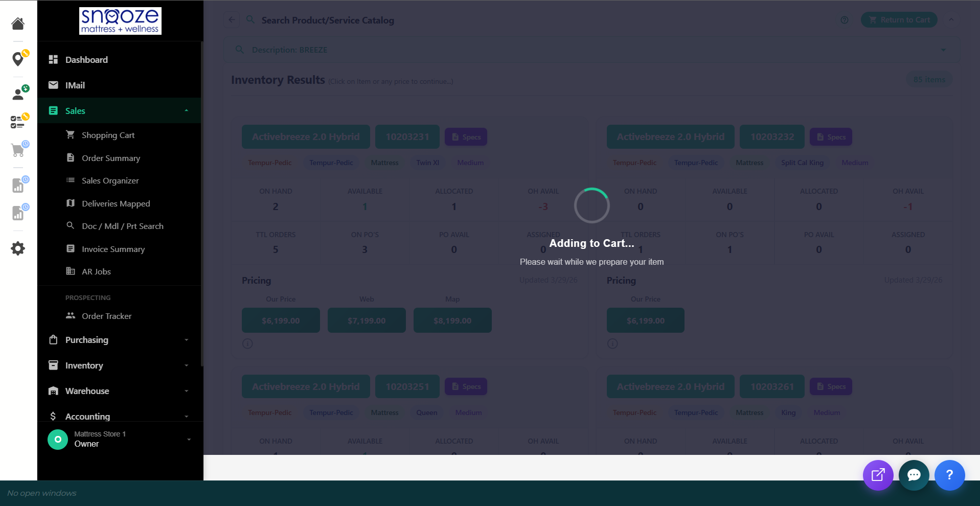Click Activebreeze 2.0 Hybrid button for 10203231
Screen dimensions: 980x506
pyautogui.click(x=306, y=136)
